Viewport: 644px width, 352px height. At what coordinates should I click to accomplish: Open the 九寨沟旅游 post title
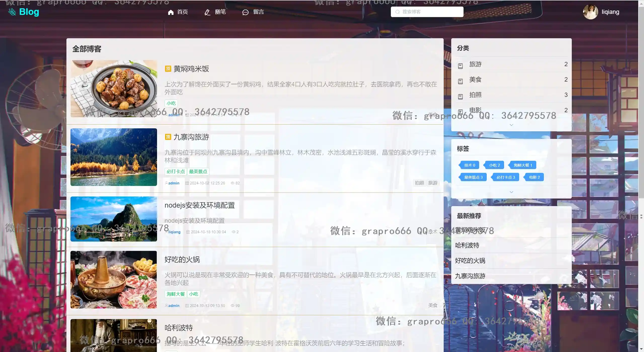coord(191,137)
